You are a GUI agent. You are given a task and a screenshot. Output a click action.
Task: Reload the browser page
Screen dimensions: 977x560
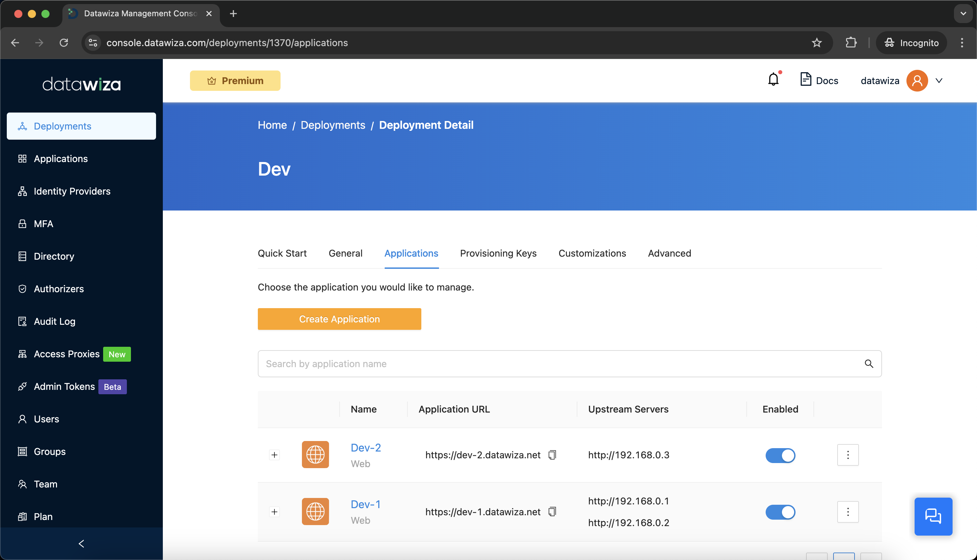(x=64, y=43)
